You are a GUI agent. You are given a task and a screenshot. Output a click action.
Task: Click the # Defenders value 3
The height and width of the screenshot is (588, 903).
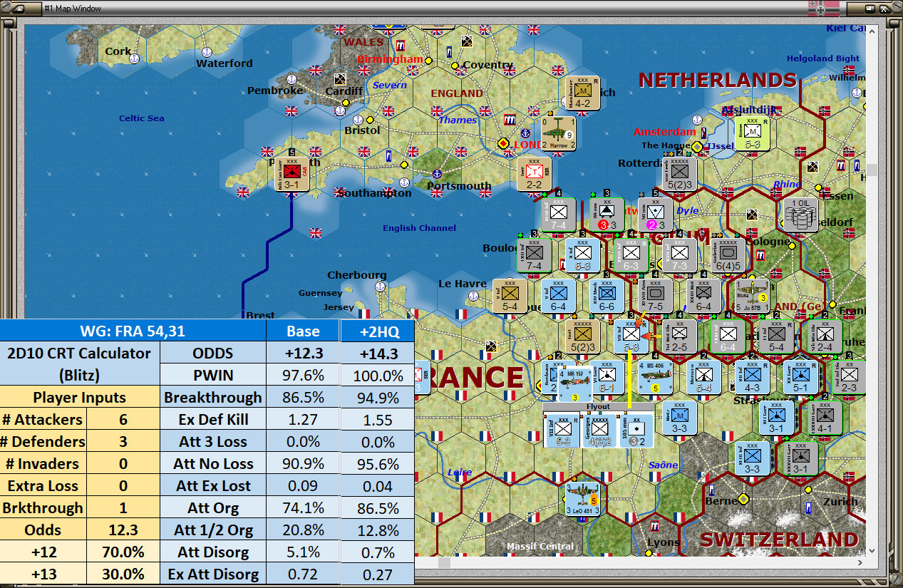click(123, 442)
